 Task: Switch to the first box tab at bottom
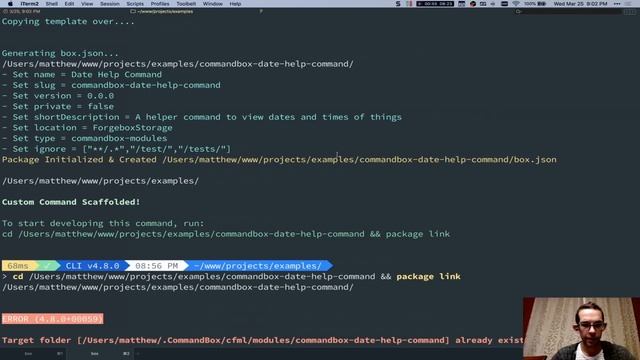click(x=34, y=353)
